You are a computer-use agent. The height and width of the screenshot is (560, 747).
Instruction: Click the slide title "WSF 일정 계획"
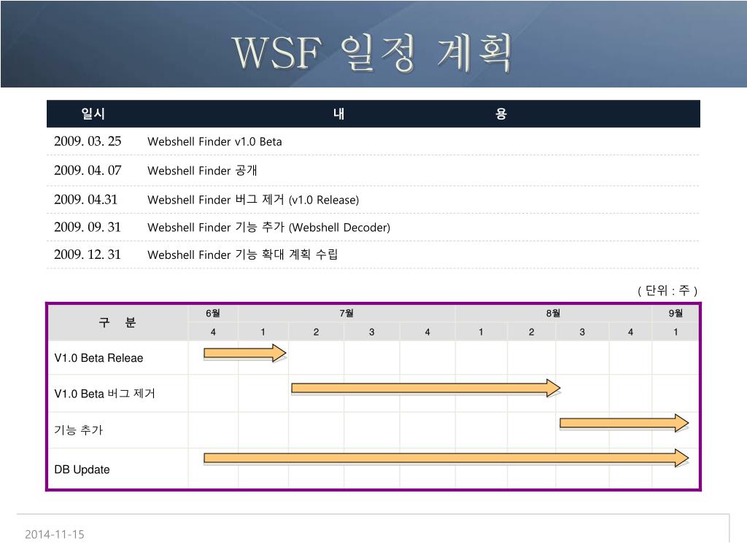[x=372, y=52]
